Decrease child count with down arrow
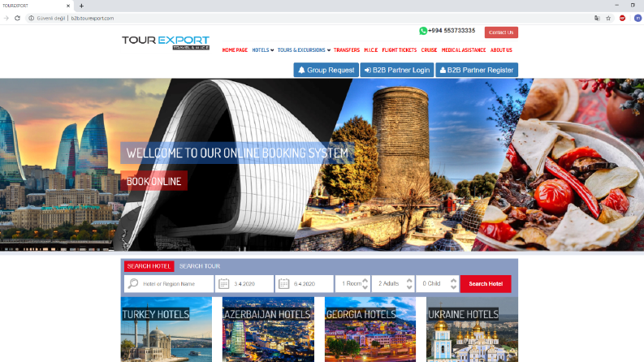This screenshot has width=644, height=362. pos(453,287)
